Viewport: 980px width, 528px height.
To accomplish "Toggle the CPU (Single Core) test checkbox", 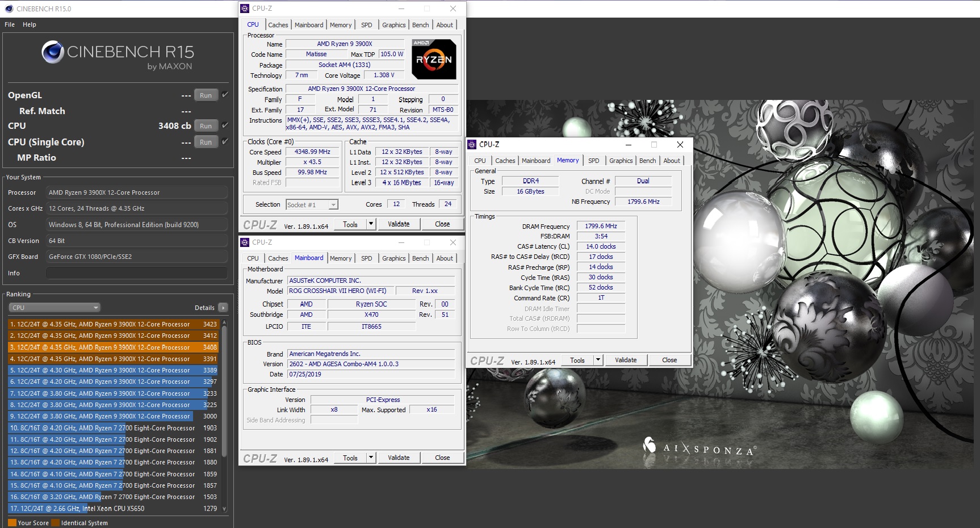I will [x=225, y=141].
